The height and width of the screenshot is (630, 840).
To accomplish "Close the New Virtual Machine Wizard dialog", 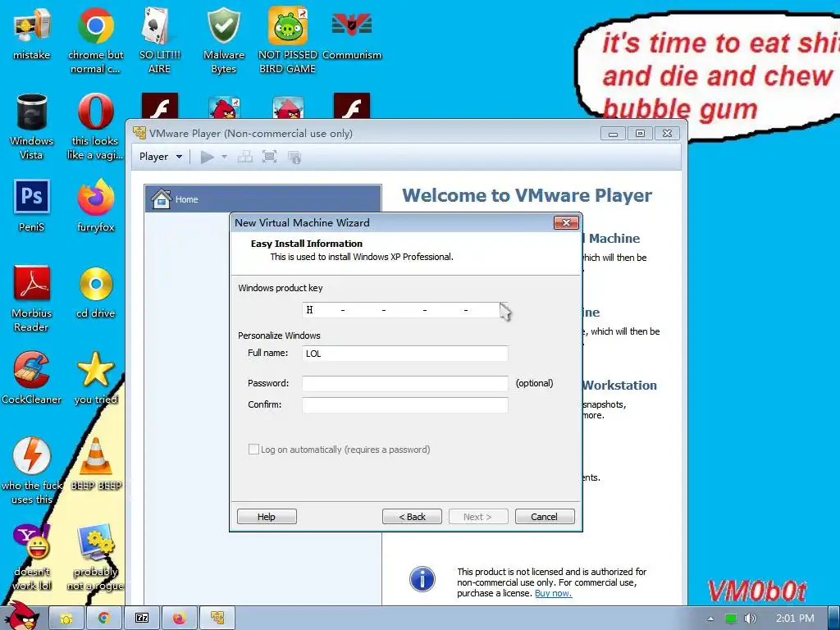I will click(566, 222).
